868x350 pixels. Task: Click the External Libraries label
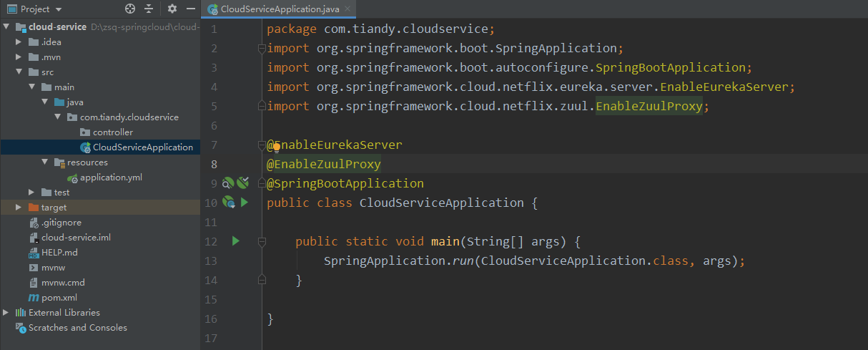point(64,313)
